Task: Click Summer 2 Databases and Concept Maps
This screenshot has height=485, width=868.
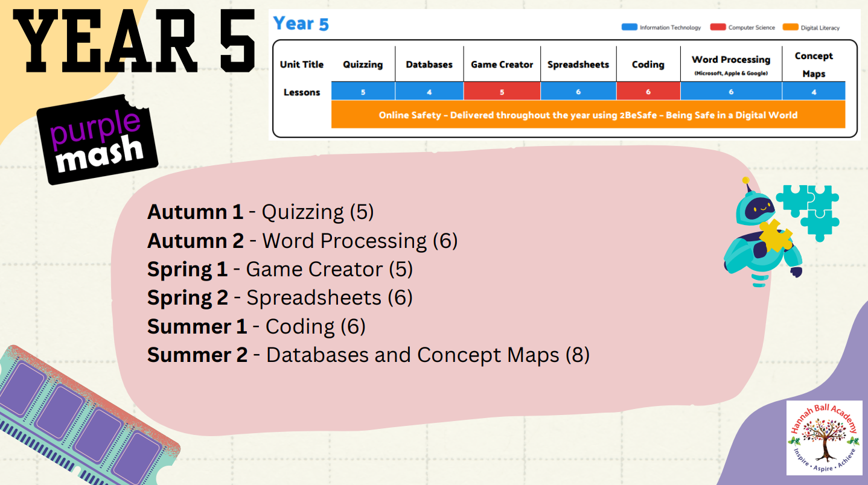Action: coord(368,355)
